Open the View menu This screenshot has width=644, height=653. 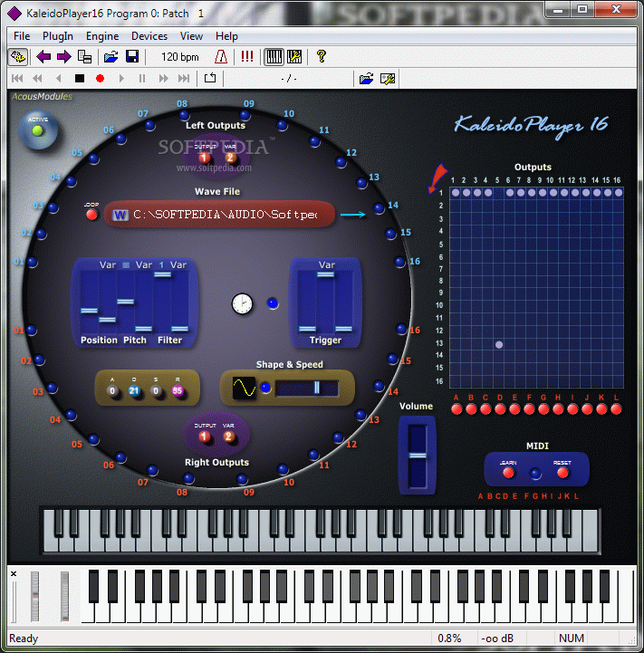pyautogui.click(x=192, y=36)
